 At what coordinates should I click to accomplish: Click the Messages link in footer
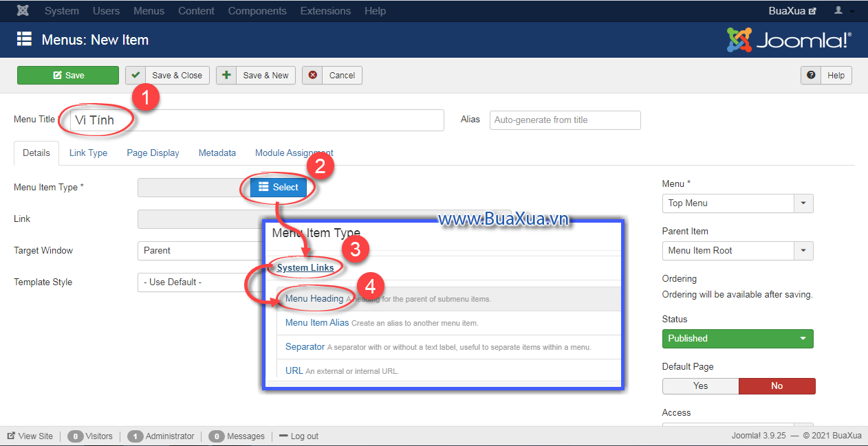coord(246,436)
